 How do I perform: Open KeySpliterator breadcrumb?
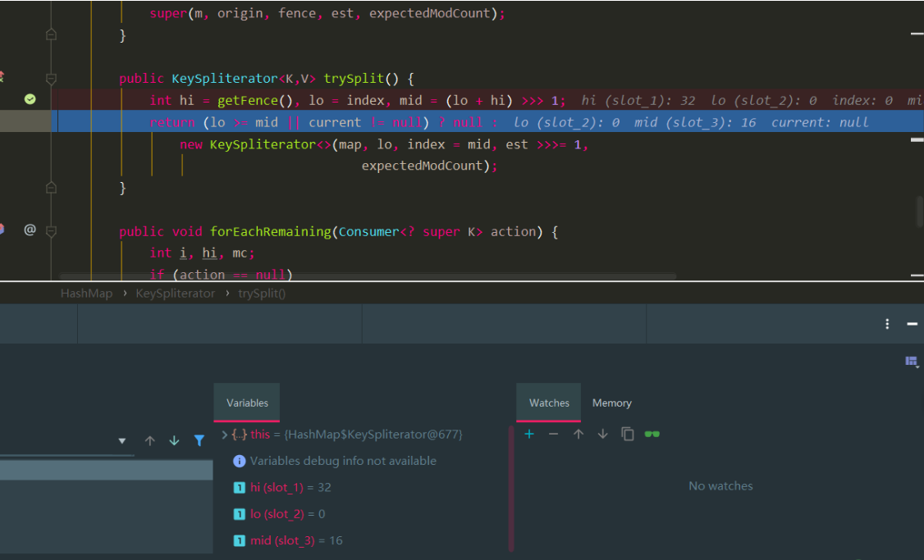[x=175, y=294]
